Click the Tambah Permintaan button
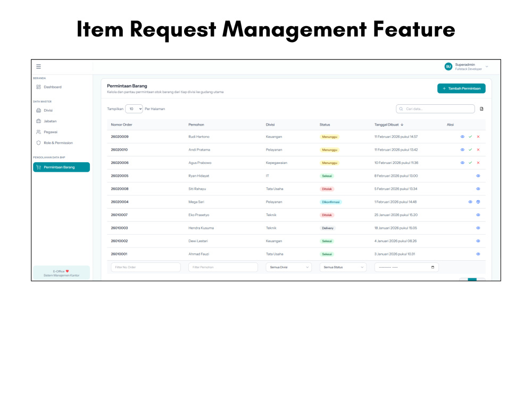 461,88
